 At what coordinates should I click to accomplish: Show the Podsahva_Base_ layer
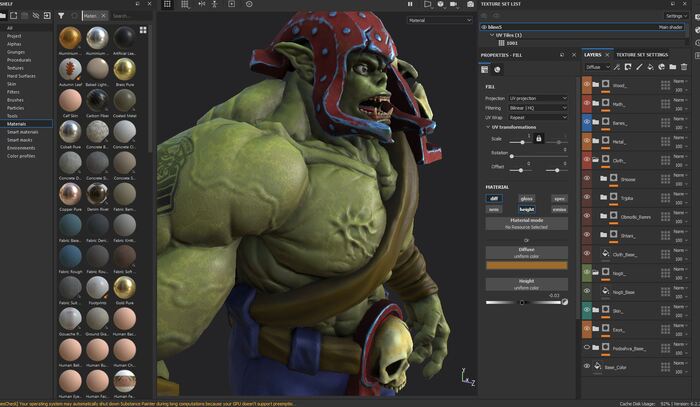tap(587, 347)
